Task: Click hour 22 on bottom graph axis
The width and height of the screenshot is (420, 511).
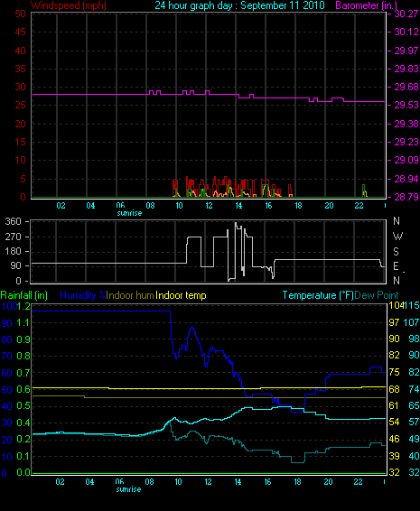Action: pyautogui.click(x=358, y=482)
